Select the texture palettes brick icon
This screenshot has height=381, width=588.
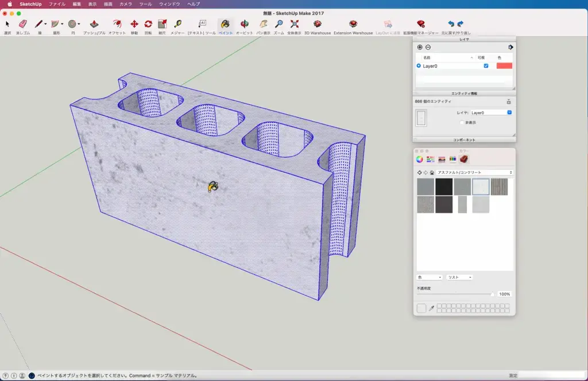[464, 159]
